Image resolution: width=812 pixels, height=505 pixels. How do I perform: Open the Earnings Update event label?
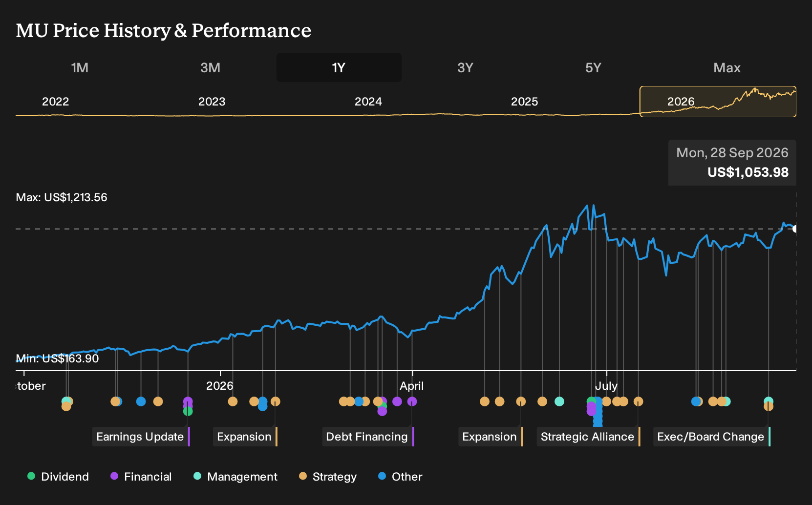[141, 437]
